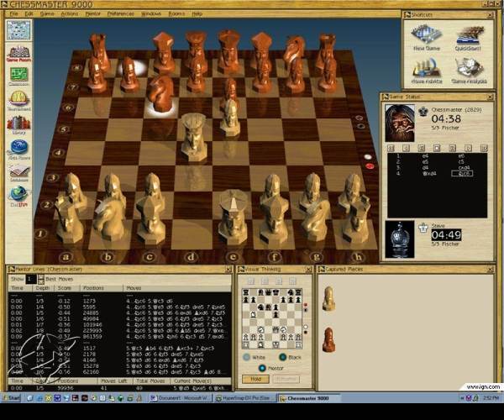The width and height of the screenshot is (504, 420).
Task: Select the highlighted move in row 4 of the move list
Action: point(462,174)
